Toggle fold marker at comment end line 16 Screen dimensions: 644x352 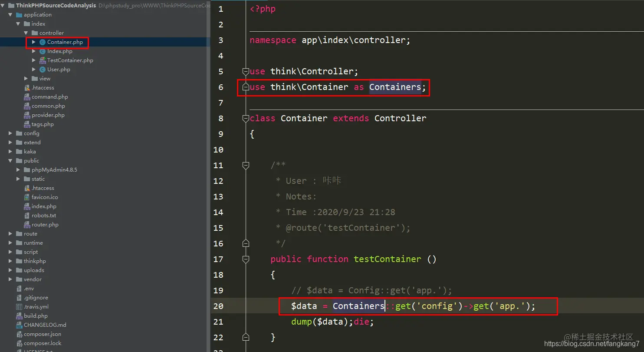tap(246, 243)
